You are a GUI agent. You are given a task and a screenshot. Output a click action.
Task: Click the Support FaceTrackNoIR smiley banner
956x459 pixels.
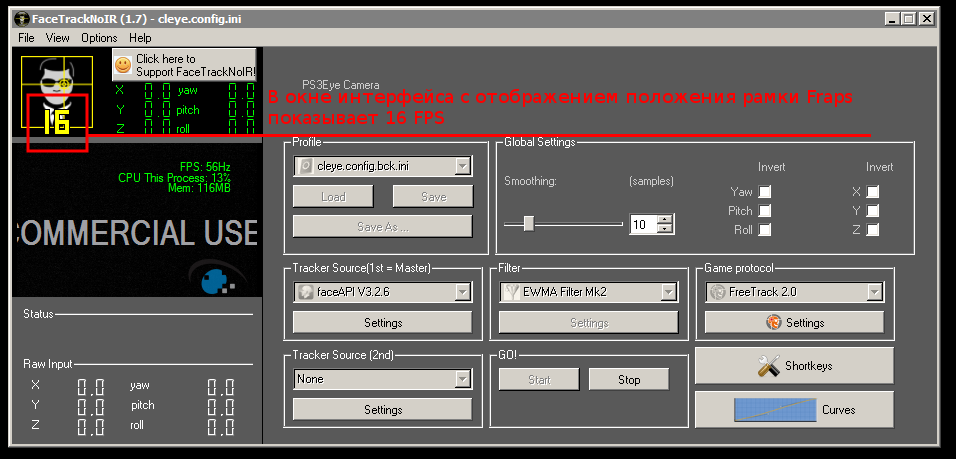point(184,65)
